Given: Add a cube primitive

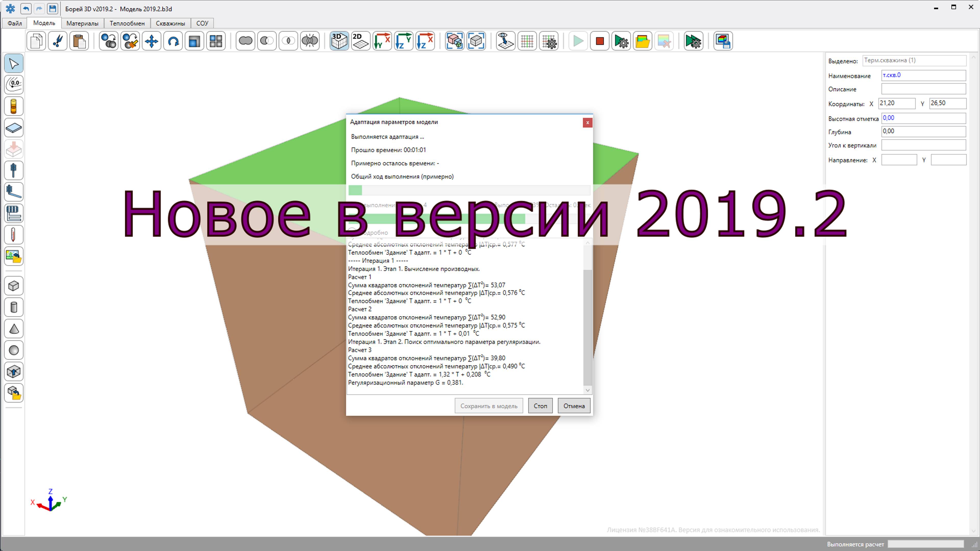Looking at the screenshot, I should click(x=14, y=286).
